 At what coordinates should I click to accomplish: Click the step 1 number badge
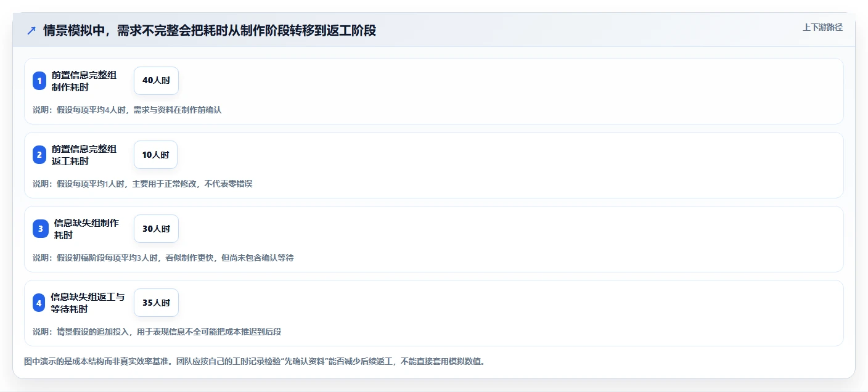39,81
